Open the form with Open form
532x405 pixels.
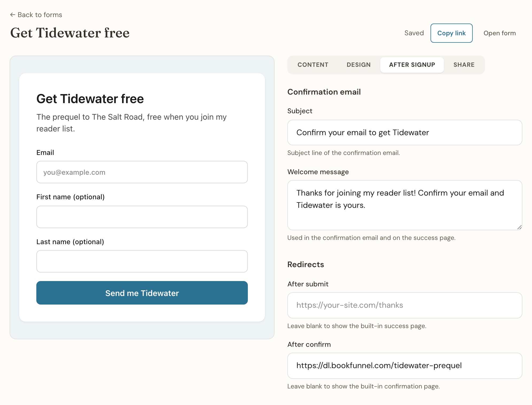[x=499, y=33]
